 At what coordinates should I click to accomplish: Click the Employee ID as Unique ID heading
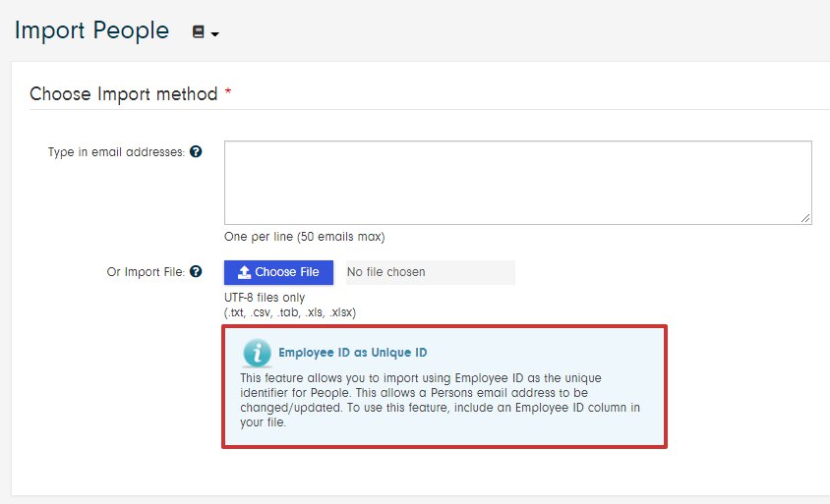tap(352, 353)
